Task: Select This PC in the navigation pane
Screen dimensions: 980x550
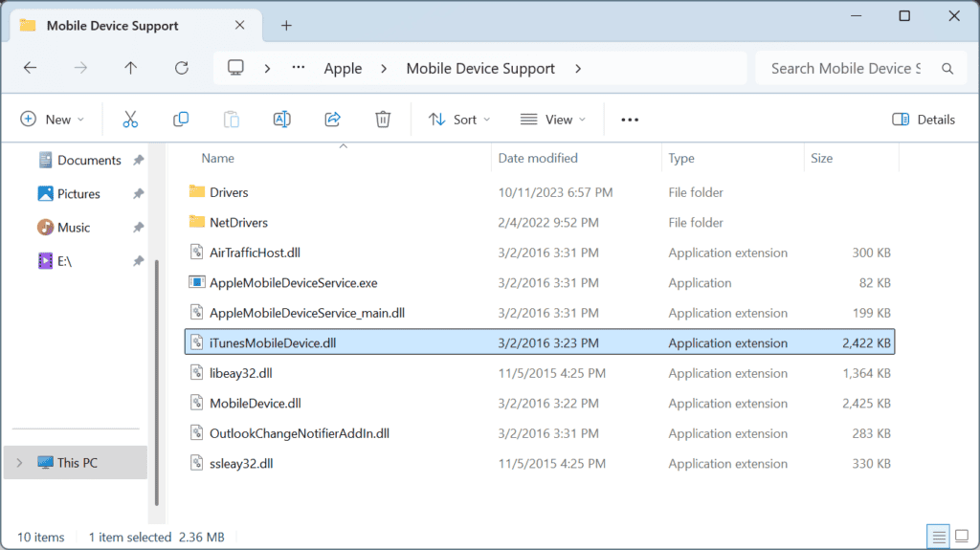Action: [77, 463]
